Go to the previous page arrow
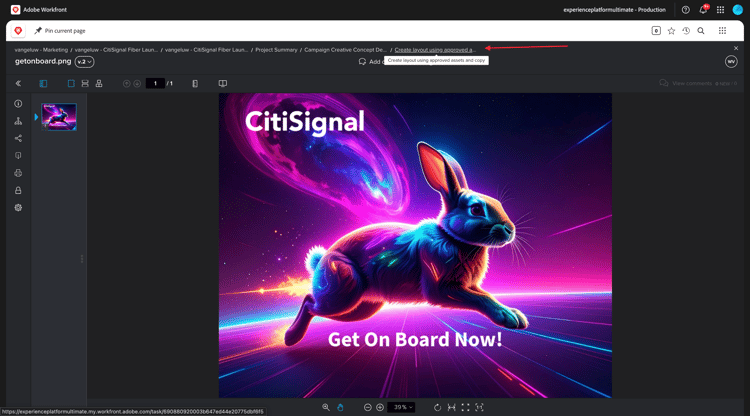 126,84
